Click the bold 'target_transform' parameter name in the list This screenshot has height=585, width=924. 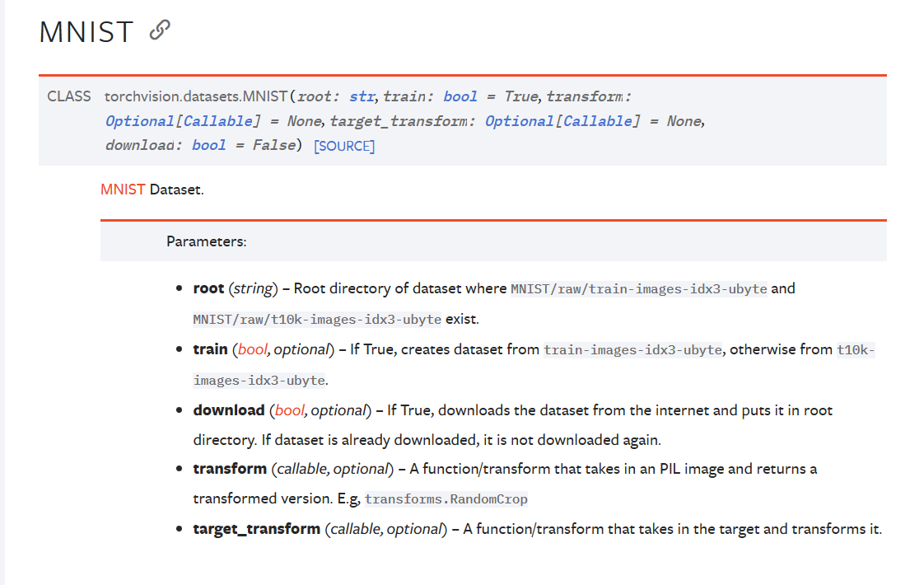tap(256, 528)
